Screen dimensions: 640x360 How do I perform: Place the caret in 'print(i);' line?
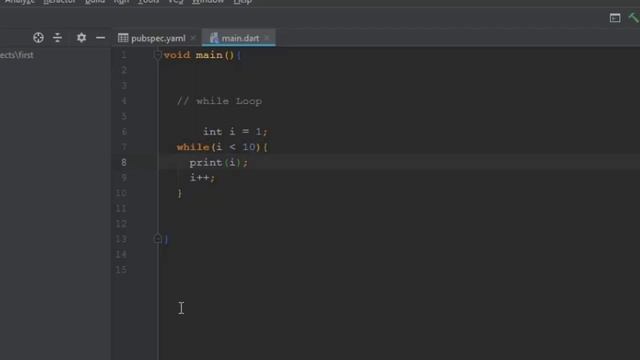click(x=218, y=162)
